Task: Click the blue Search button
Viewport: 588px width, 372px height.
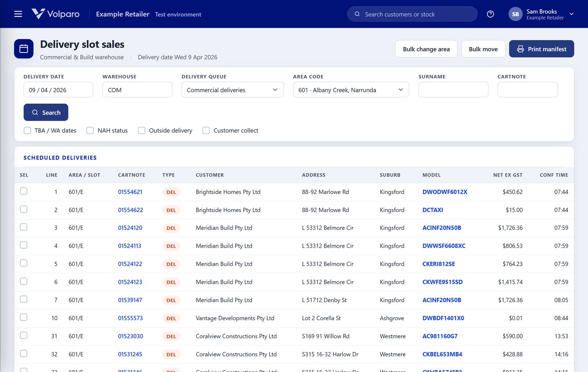Action: point(46,112)
